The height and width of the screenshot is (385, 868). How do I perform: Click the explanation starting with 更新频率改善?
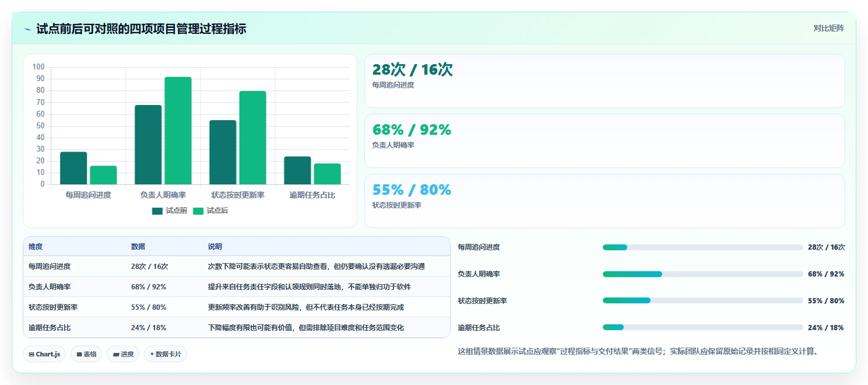coord(306,307)
